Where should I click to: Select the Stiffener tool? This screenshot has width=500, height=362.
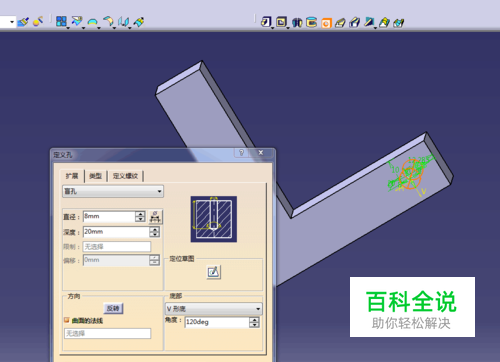(x=369, y=22)
